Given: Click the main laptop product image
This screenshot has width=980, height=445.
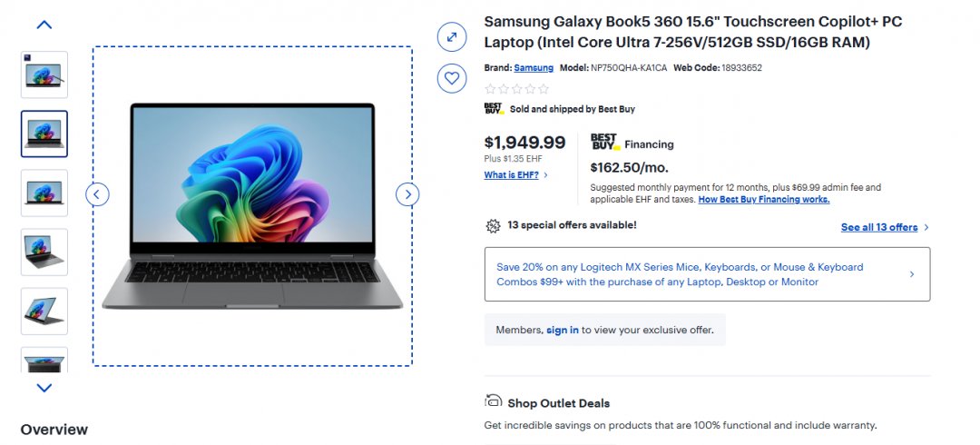Looking at the screenshot, I should [x=252, y=206].
